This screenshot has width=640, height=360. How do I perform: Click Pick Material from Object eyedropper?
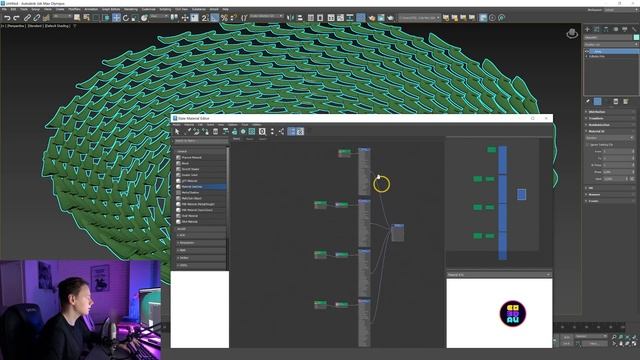(x=187, y=131)
